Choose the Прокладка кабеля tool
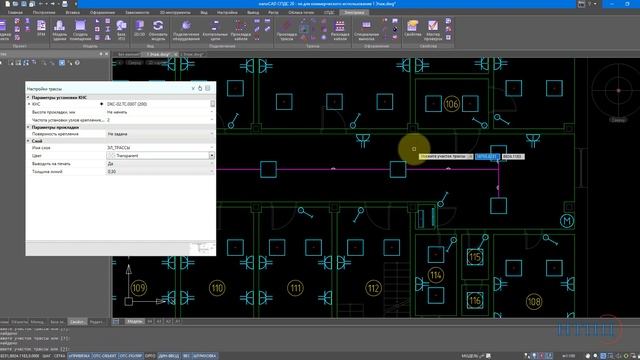 [x=241, y=29]
